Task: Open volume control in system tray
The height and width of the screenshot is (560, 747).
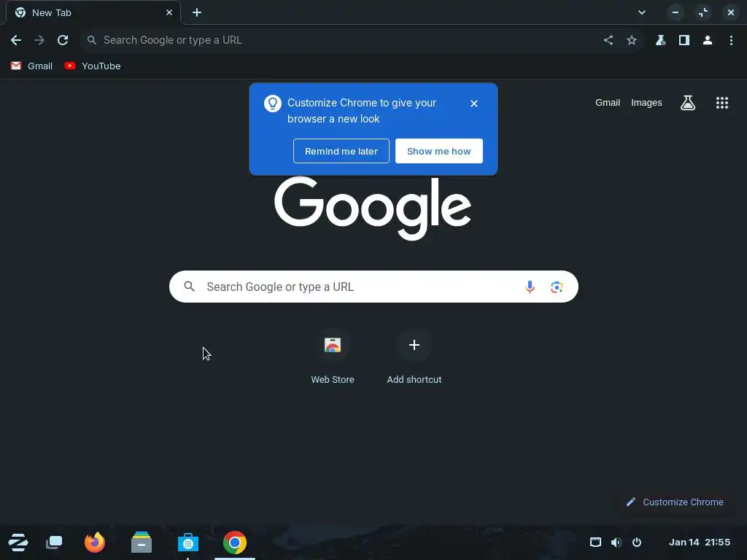Action: coord(616,542)
